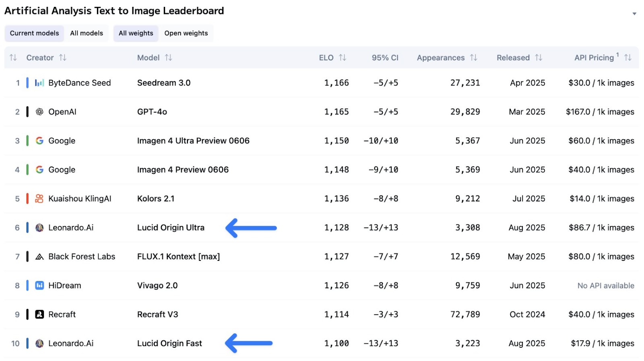The height and width of the screenshot is (361, 644).
Task: Click the ELO value 1,100
Action: (x=336, y=343)
